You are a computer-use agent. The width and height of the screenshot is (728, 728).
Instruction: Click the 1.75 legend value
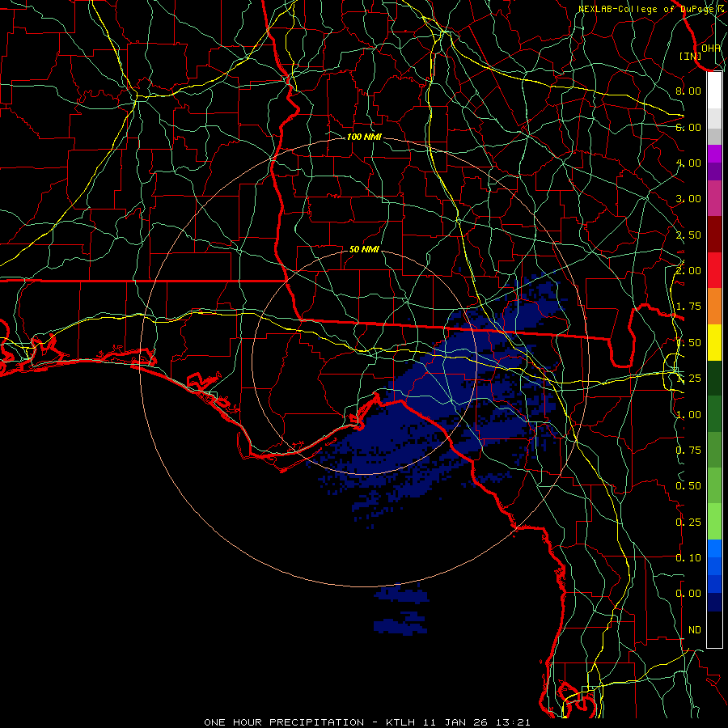pos(688,307)
